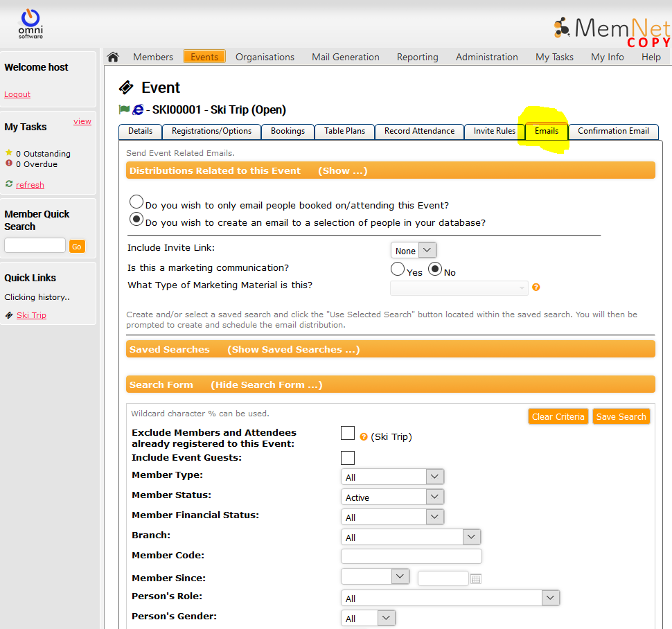Open the Person's Role dropdown
This screenshot has width=672, height=629.
point(450,598)
